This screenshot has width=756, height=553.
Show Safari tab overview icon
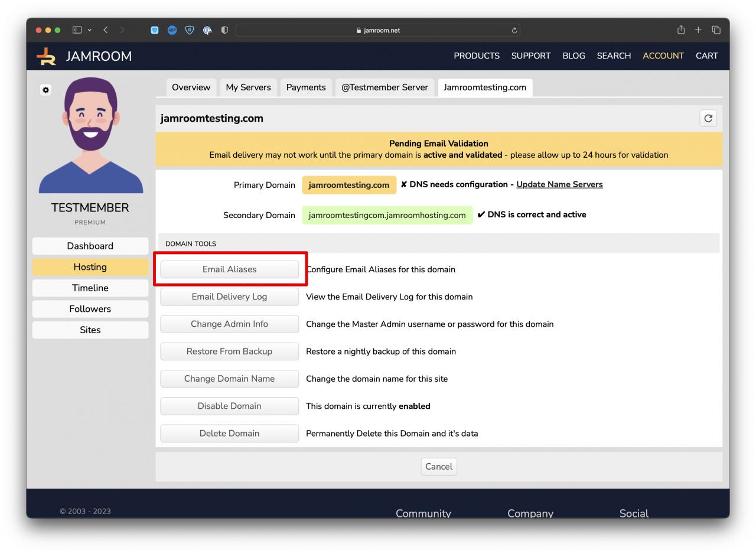tap(716, 30)
